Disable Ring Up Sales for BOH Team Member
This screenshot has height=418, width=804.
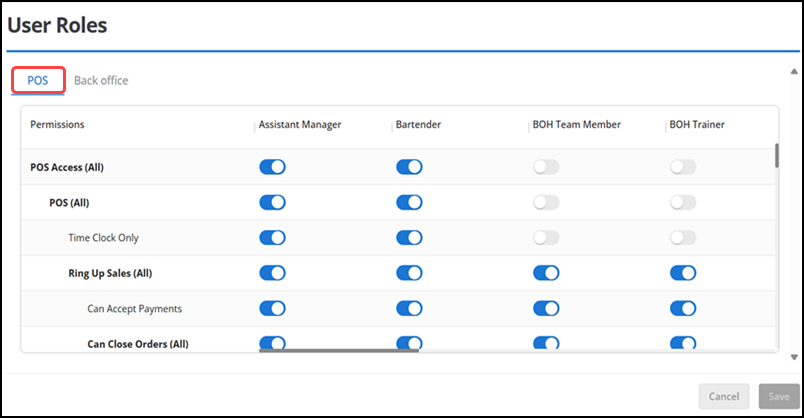coord(546,273)
